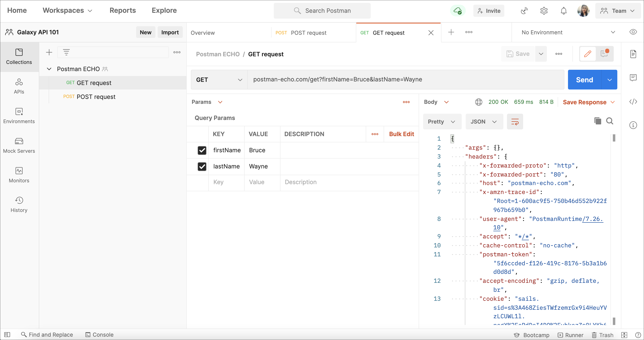
Task: Click the empty Key parameter field
Action: [x=226, y=182]
